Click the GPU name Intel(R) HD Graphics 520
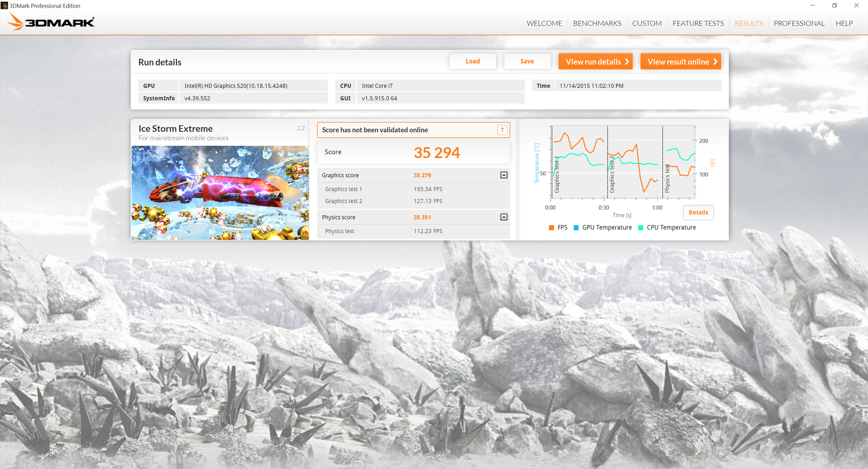Viewport: 868px width, 469px height. tap(236, 86)
